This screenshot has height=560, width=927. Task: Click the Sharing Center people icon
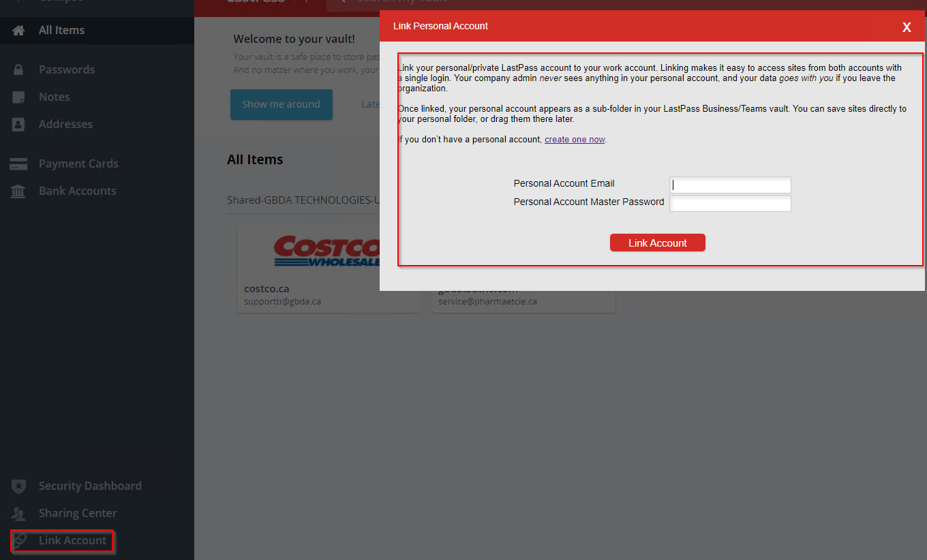[x=18, y=513]
